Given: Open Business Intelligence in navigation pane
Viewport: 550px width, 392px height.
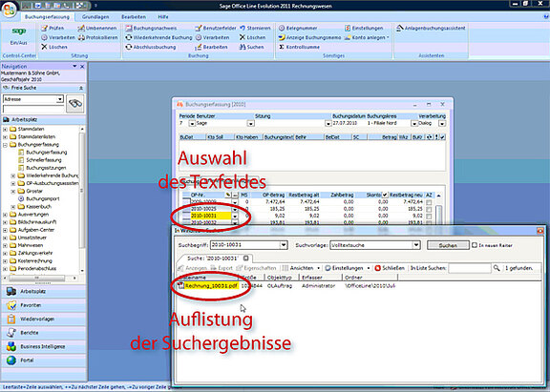Looking at the screenshot, I should pos(44,346).
